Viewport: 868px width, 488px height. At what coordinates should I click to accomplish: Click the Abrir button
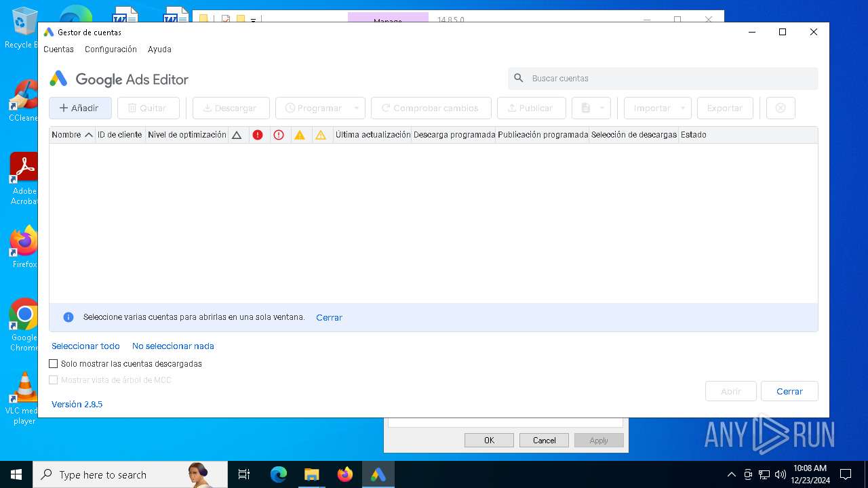tap(731, 392)
